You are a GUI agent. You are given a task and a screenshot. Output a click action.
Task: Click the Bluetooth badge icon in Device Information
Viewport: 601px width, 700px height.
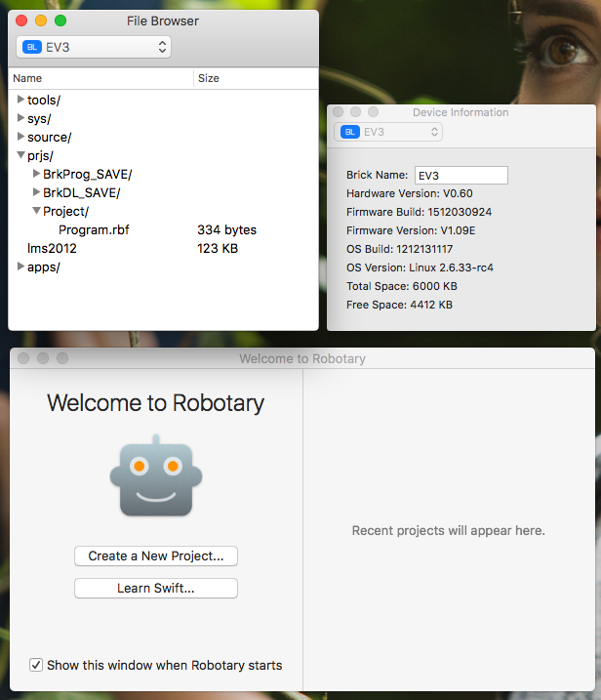[350, 132]
